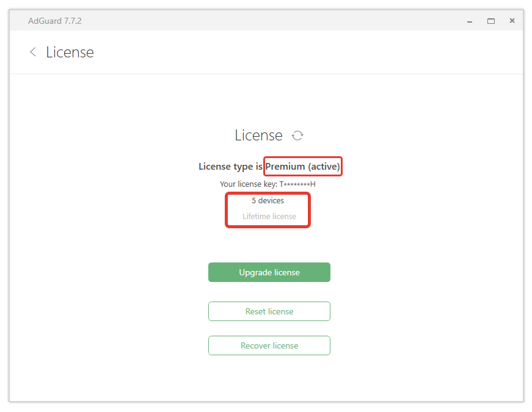532x412 pixels.
Task: Refresh license status with circular arrows icon
Action: (297, 136)
